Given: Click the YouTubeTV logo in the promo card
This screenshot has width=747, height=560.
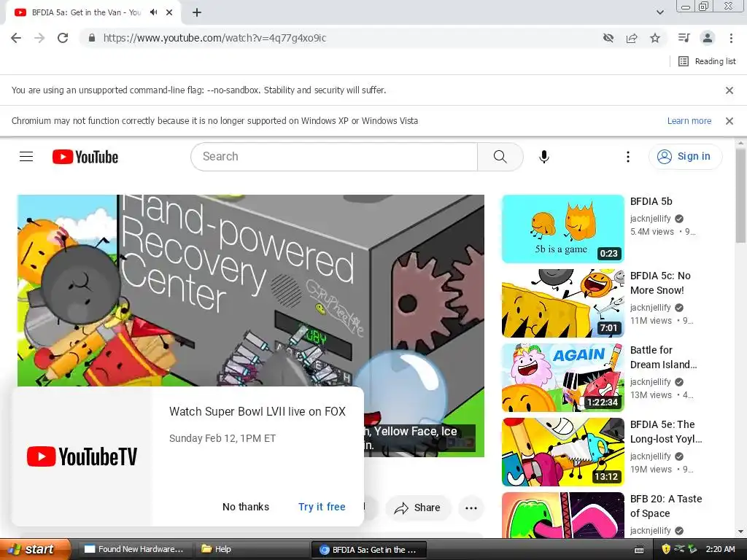Looking at the screenshot, I should click(x=82, y=456).
